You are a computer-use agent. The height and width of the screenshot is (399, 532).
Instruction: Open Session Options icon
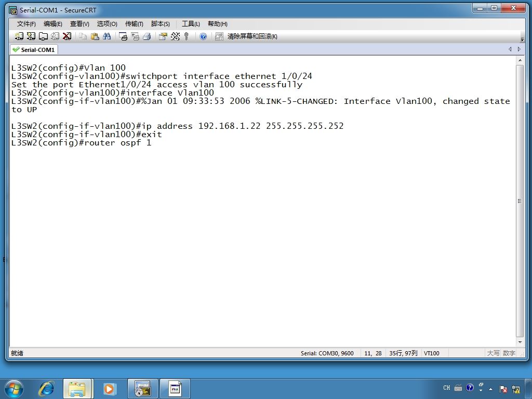click(163, 36)
